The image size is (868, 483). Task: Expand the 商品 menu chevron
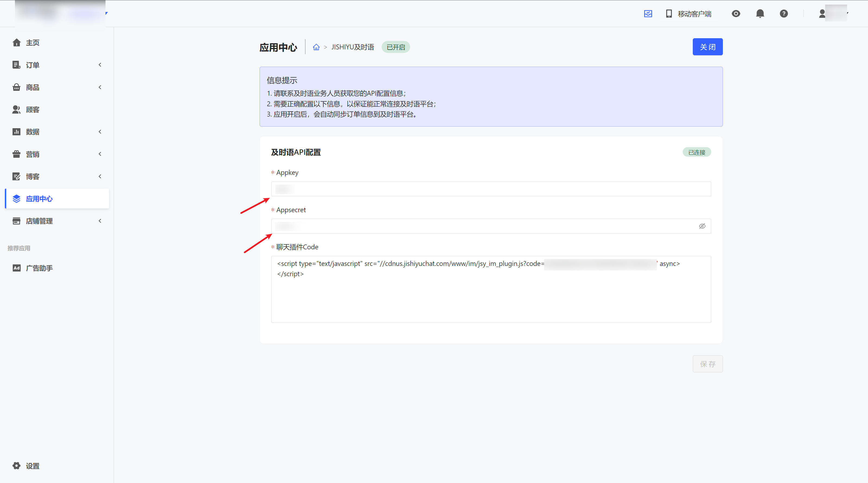pos(100,87)
